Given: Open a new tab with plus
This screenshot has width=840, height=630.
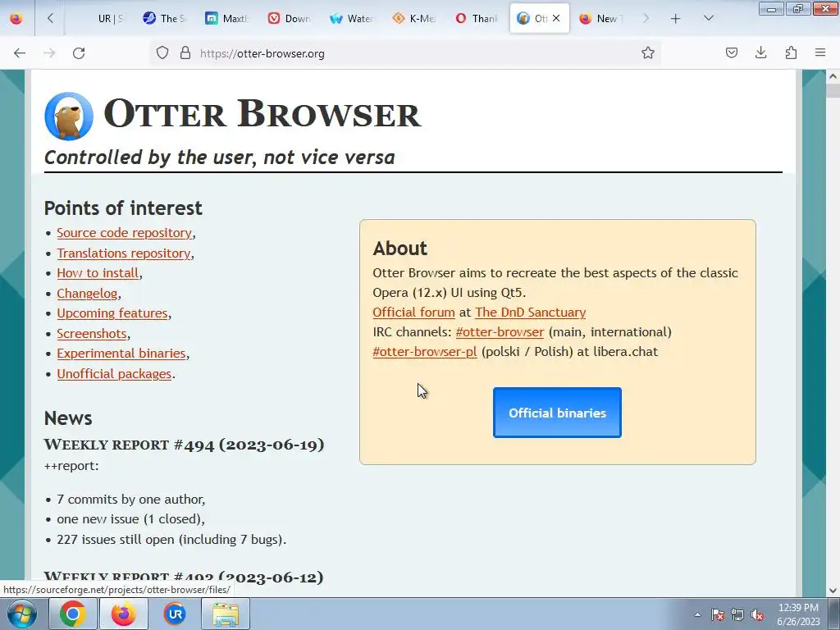Looking at the screenshot, I should pyautogui.click(x=676, y=19).
